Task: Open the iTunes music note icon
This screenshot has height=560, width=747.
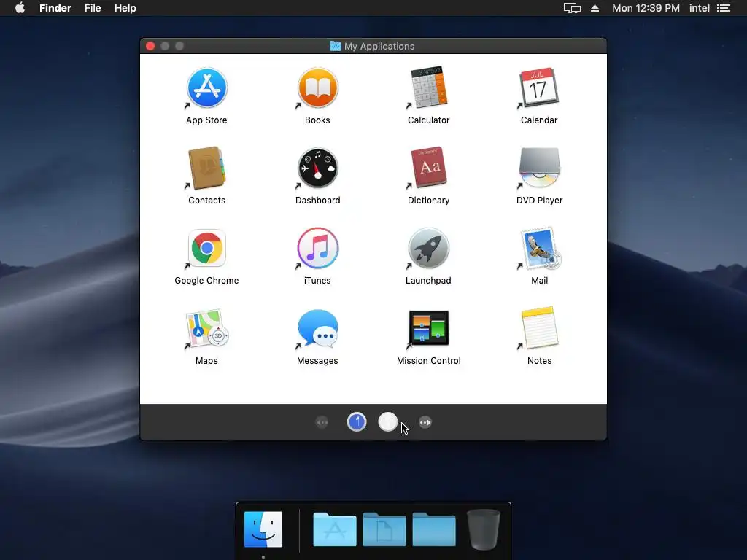Action: point(318,248)
